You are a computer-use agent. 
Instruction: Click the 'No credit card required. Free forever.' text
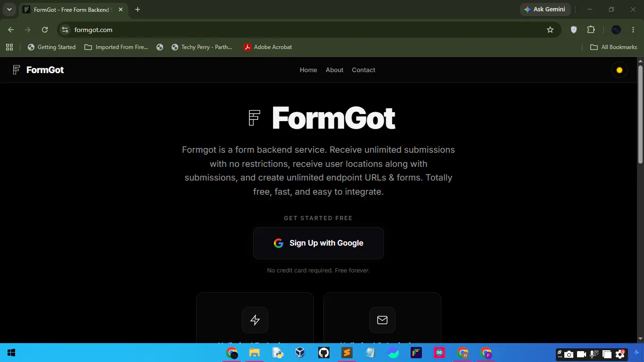click(318, 271)
